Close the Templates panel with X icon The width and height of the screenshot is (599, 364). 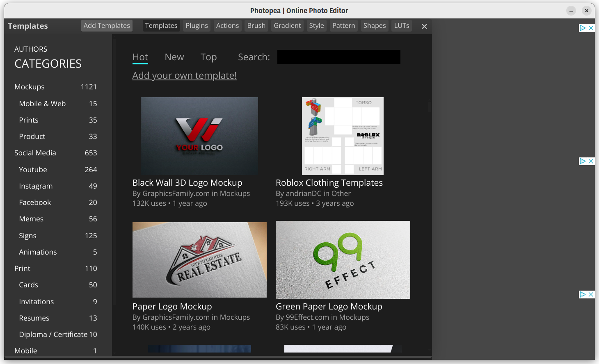click(x=424, y=26)
